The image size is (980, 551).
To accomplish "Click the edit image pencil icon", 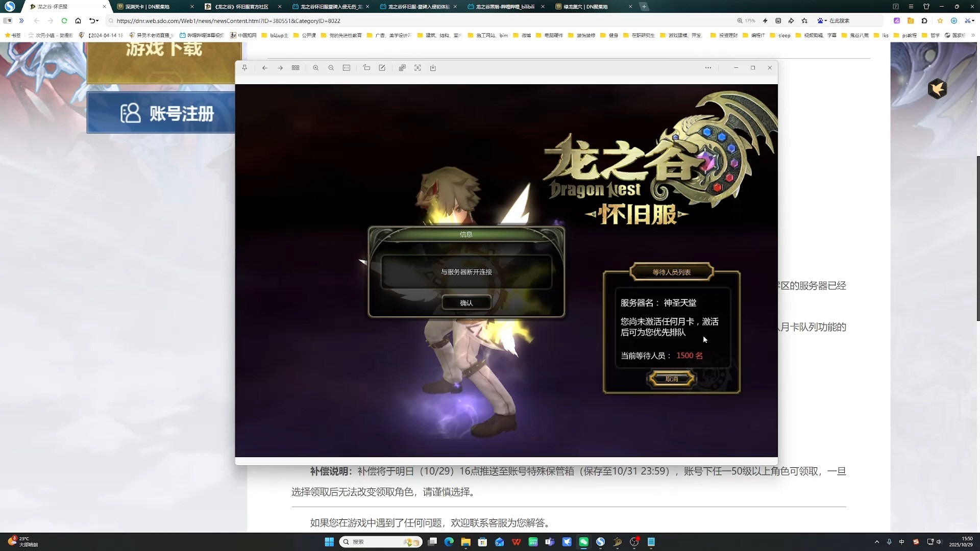I will click(382, 68).
